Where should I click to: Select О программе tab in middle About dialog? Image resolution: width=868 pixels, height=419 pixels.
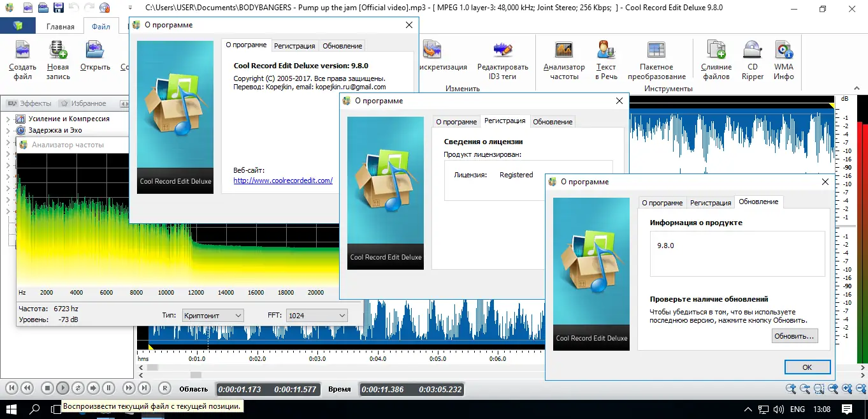(456, 122)
